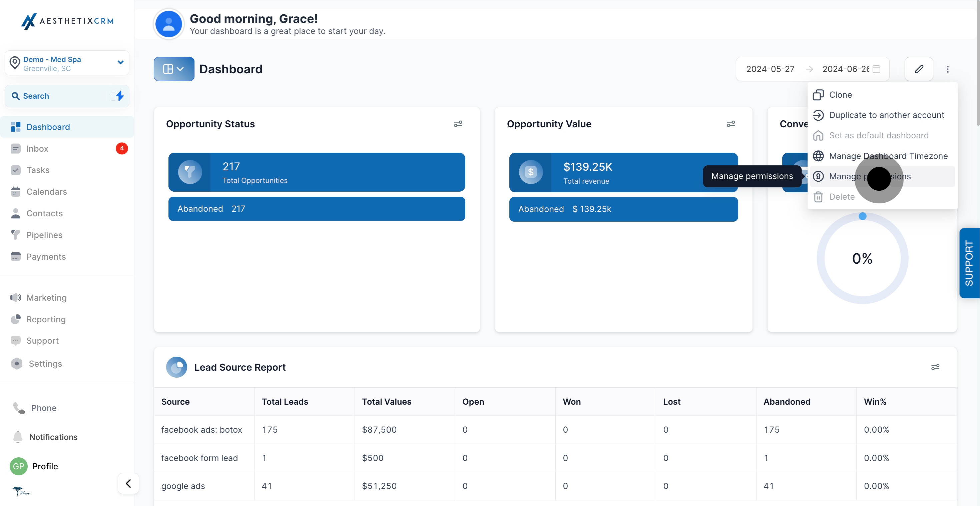980x506 pixels.
Task: Open the Profile link in sidebar
Action: pyautogui.click(x=45, y=466)
